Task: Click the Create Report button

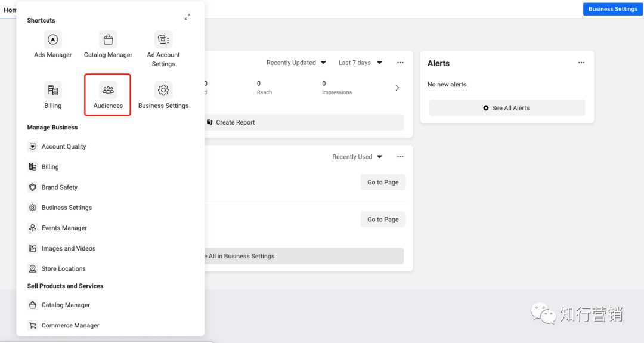Action: point(304,122)
